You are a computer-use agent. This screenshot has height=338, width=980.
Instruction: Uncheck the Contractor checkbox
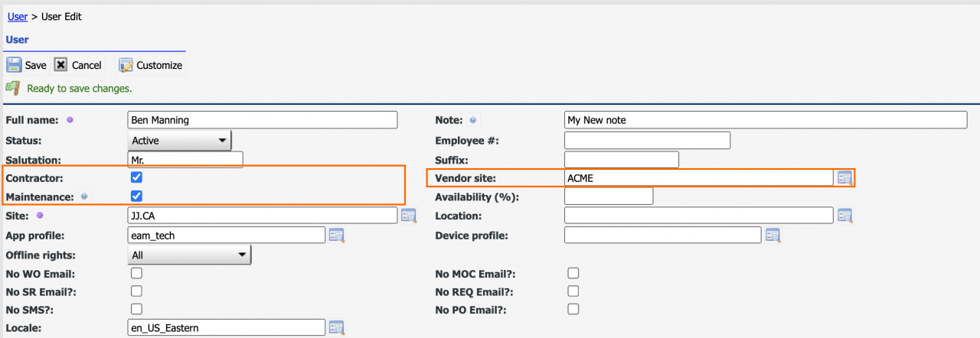(137, 177)
